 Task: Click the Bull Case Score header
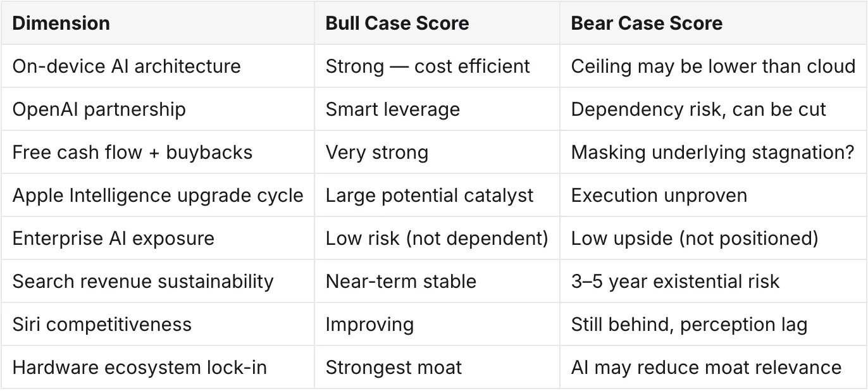coord(437,23)
